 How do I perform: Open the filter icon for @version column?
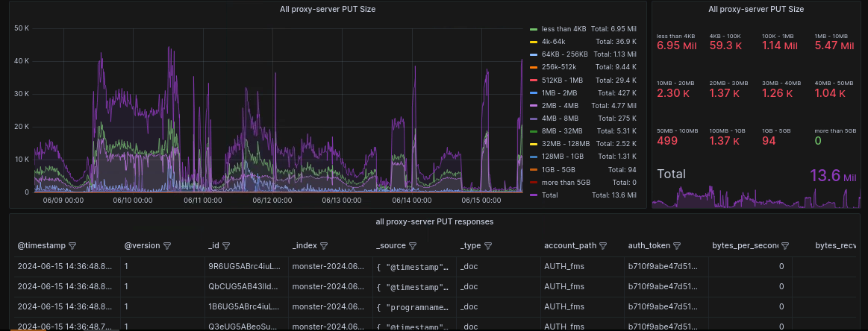click(x=167, y=245)
